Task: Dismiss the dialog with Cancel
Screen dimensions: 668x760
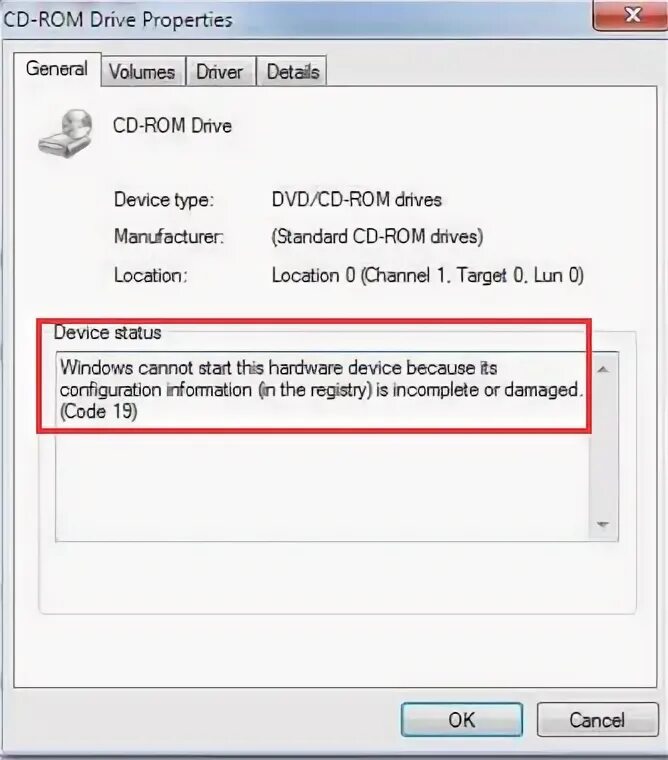Action: (597, 720)
